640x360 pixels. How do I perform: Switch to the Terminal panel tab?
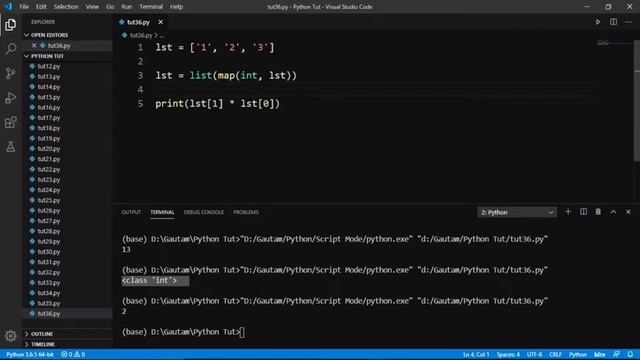[162, 212]
